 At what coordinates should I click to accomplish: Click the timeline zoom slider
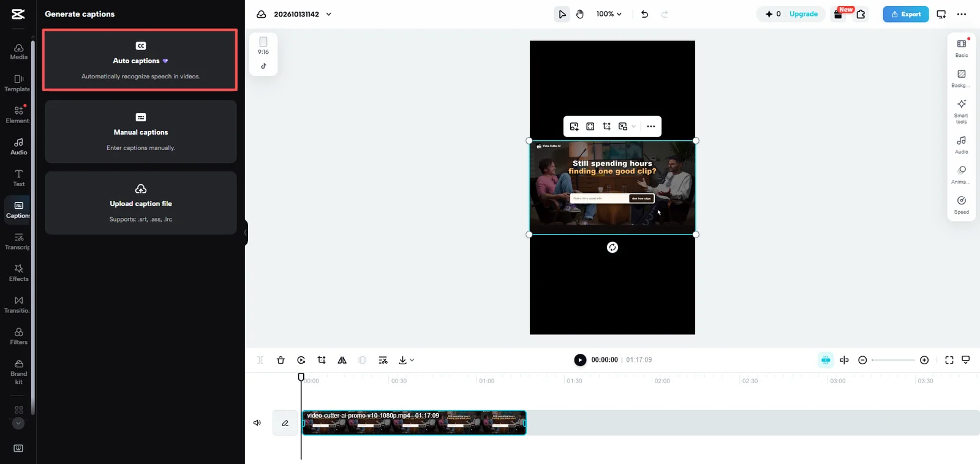(893, 360)
